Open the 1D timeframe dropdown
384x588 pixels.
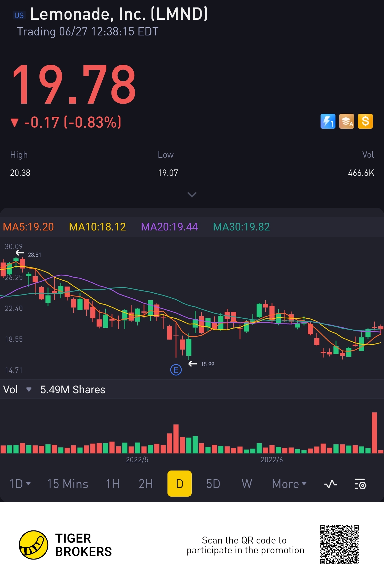(20, 484)
